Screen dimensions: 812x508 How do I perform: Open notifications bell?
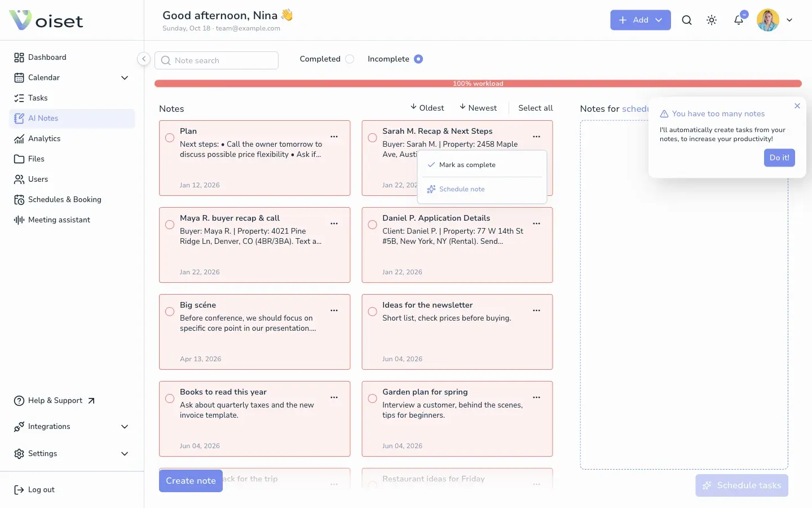click(x=739, y=20)
